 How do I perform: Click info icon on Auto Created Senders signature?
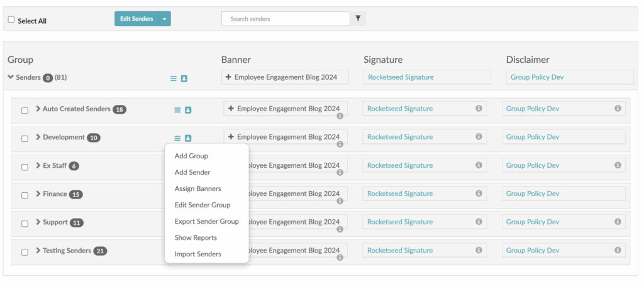pyautogui.click(x=479, y=109)
